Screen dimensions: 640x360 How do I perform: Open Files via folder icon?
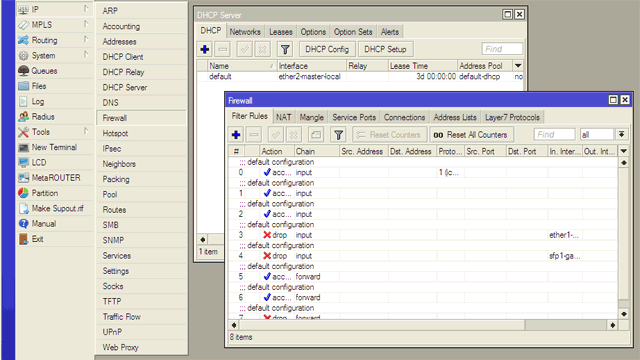pyautogui.click(x=23, y=86)
